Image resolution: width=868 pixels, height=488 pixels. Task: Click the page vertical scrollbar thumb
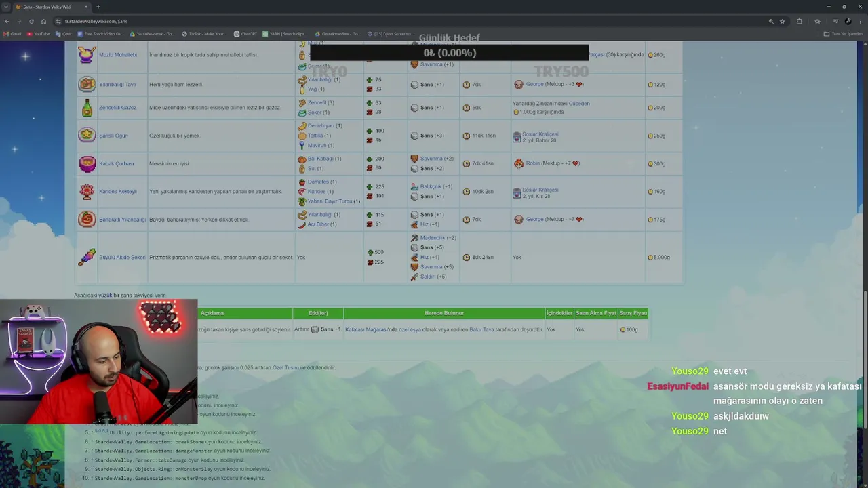point(865,359)
